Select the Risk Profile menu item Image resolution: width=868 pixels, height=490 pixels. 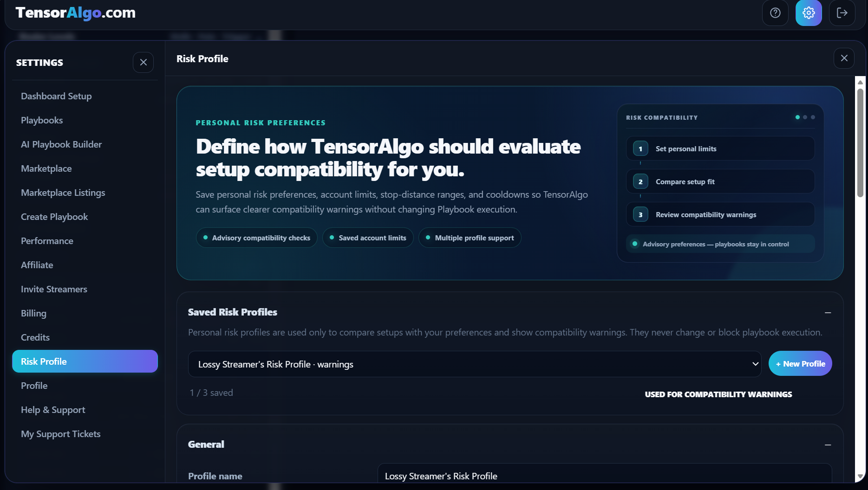(x=85, y=361)
